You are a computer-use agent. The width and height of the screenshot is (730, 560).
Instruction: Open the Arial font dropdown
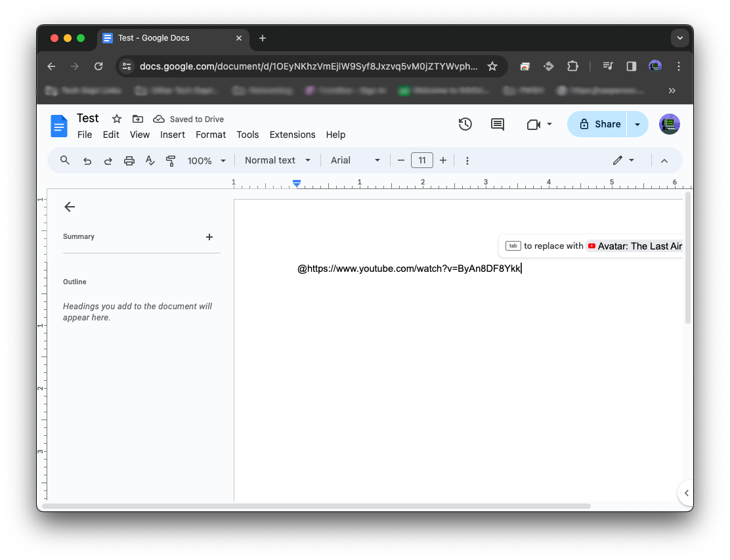[x=355, y=160]
